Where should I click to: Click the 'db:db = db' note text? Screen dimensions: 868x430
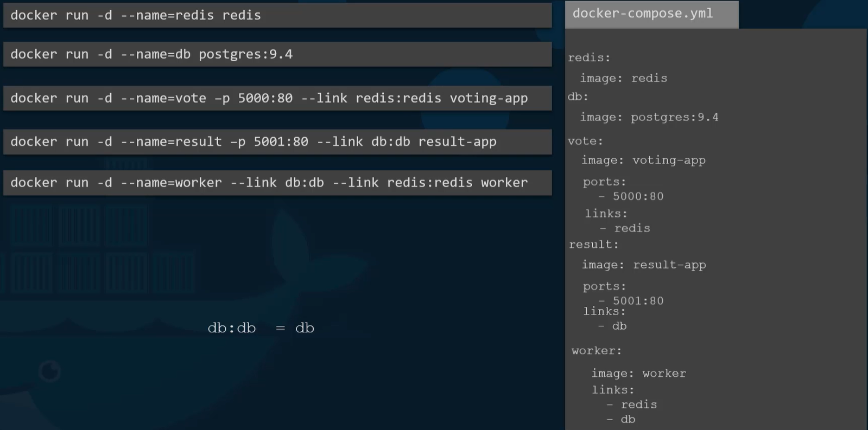point(261,328)
